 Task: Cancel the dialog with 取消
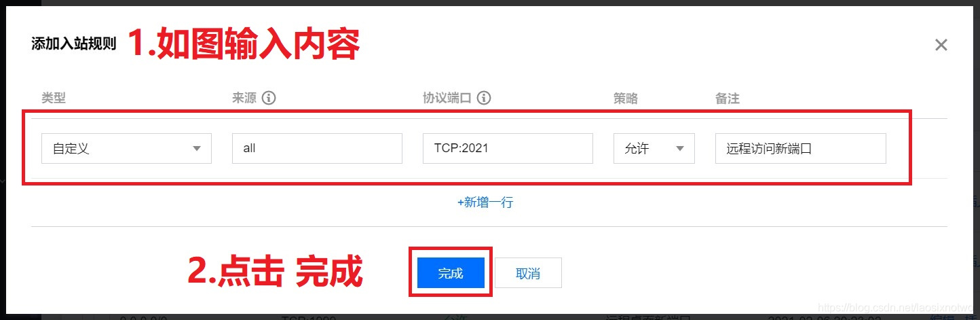[528, 273]
